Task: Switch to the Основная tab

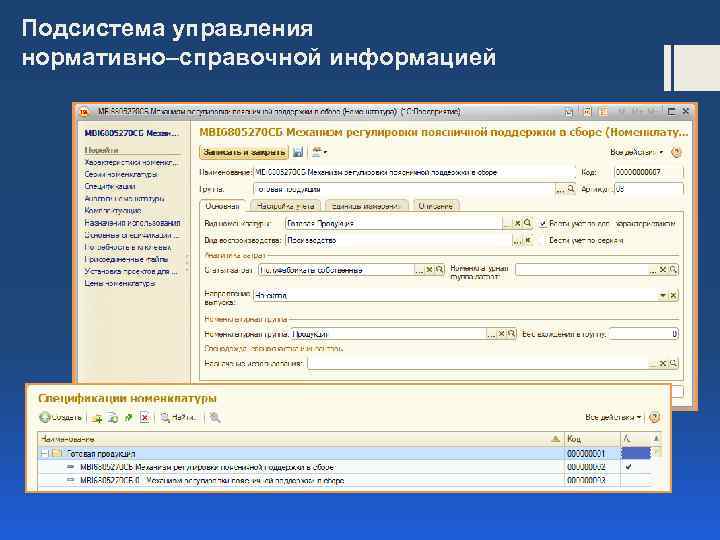Action: pyautogui.click(x=223, y=206)
